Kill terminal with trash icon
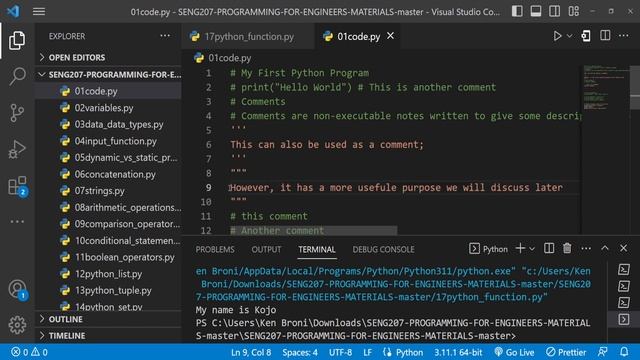This screenshot has height=360, width=640. pos(567,248)
